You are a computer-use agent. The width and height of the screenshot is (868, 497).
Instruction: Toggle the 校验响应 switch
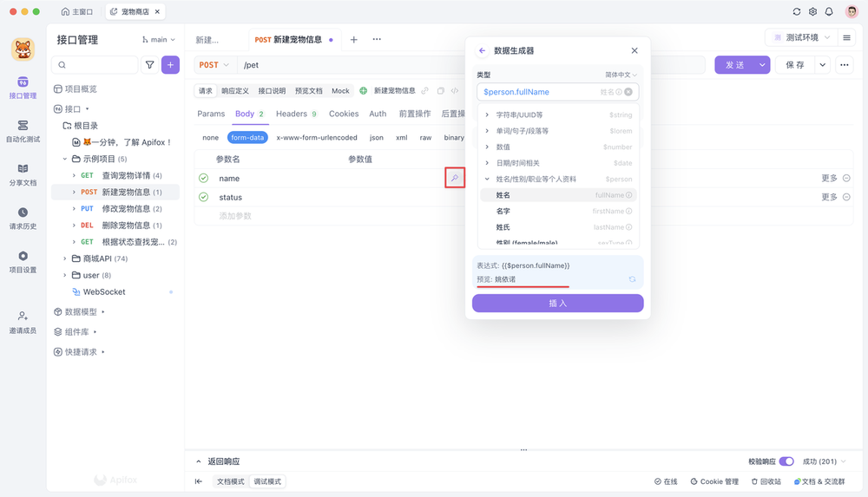pyautogui.click(x=786, y=461)
